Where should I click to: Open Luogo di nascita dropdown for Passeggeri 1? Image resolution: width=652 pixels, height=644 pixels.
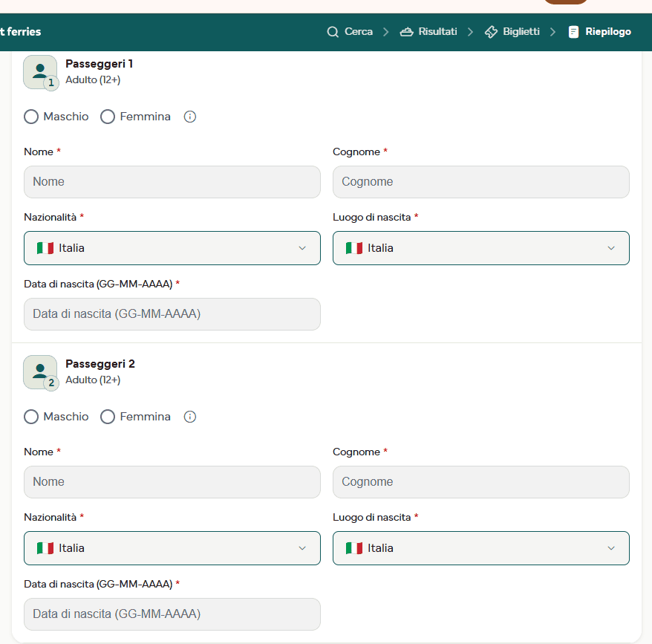coord(481,248)
